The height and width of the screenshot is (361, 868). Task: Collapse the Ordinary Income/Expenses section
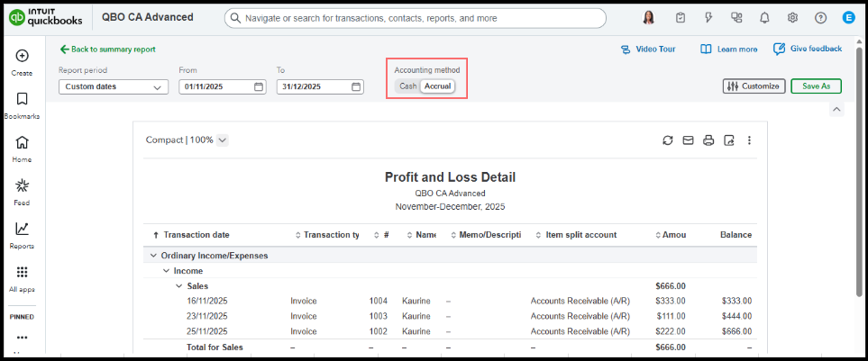[153, 256]
